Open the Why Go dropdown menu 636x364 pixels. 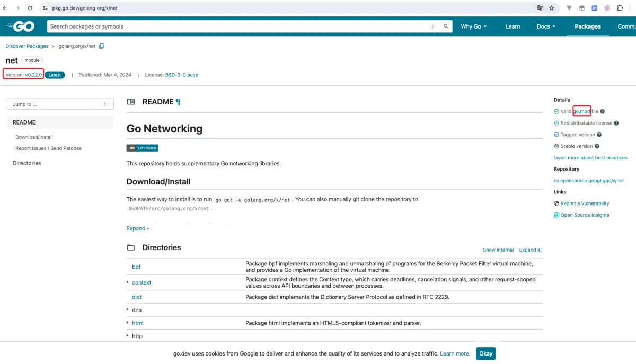[473, 26]
